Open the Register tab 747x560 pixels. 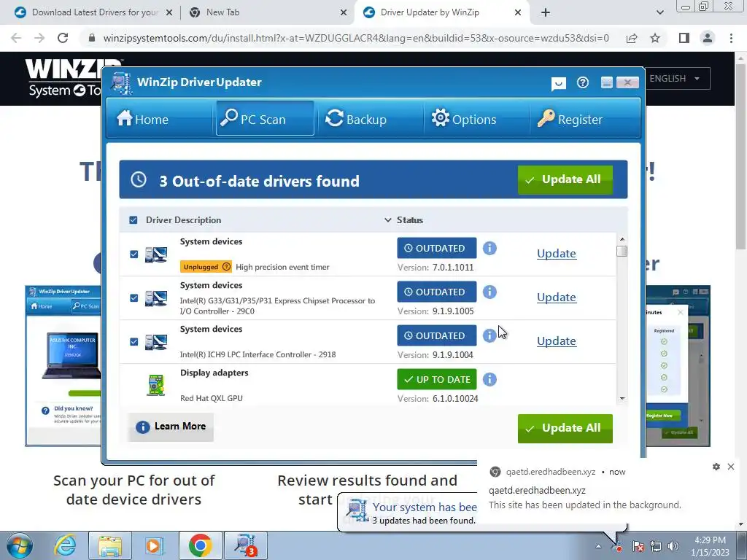570,119
